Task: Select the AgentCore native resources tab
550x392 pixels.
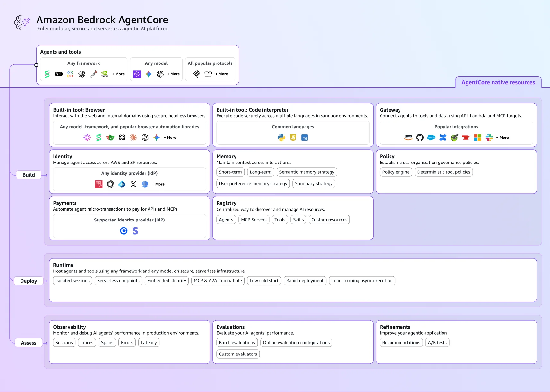Action: pyautogui.click(x=498, y=82)
